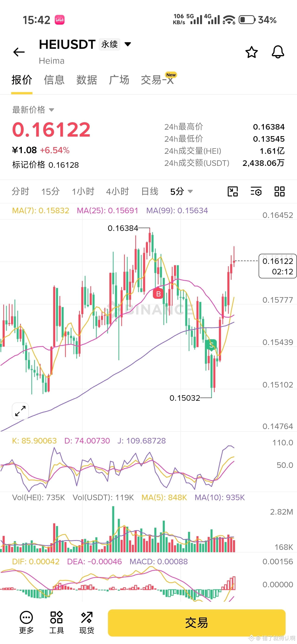The image size is (297, 644).
Task: Select 分时 chart interval
Action: (x=20, y=191)
